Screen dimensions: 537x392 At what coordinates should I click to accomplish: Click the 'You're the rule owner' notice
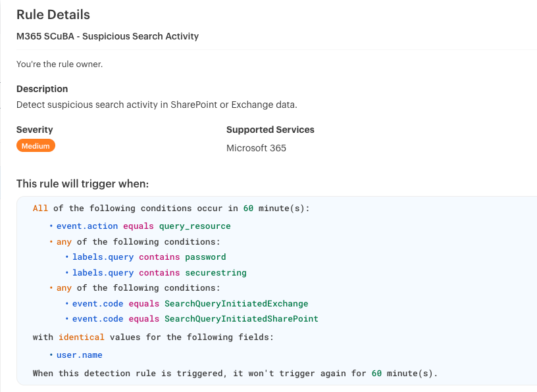(59, 64)
